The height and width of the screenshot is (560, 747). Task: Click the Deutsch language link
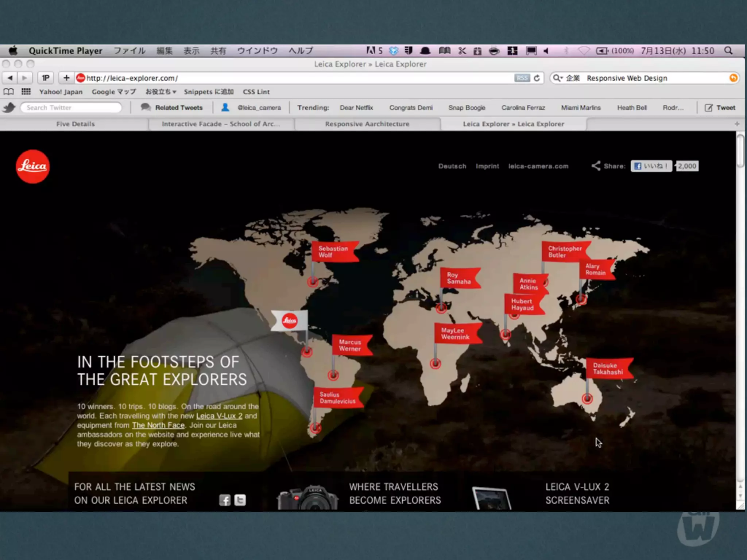coord(452,166)
